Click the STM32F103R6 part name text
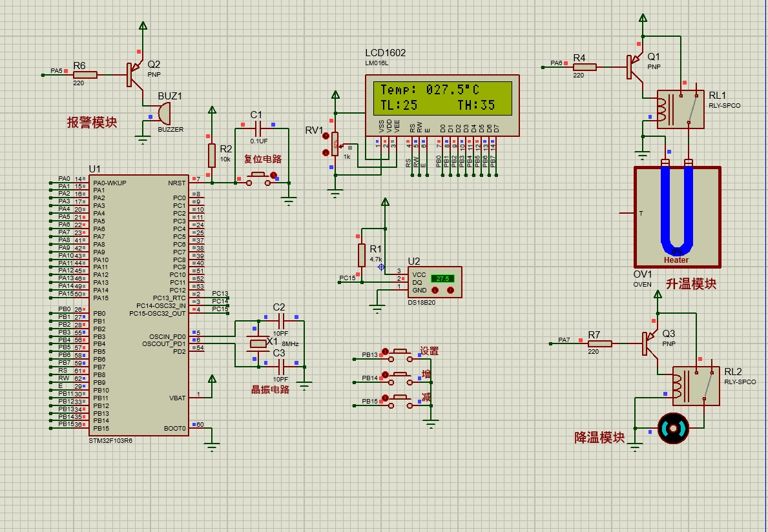Image resolution: width=768 pixels, height=532 pixels. click(110, 440)
